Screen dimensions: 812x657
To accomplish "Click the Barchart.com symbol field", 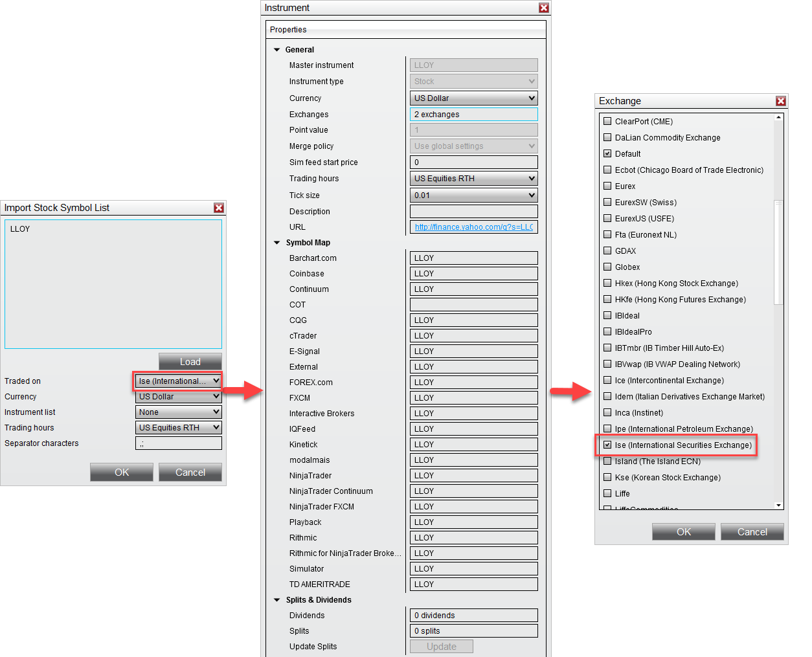I will [474, 258].
